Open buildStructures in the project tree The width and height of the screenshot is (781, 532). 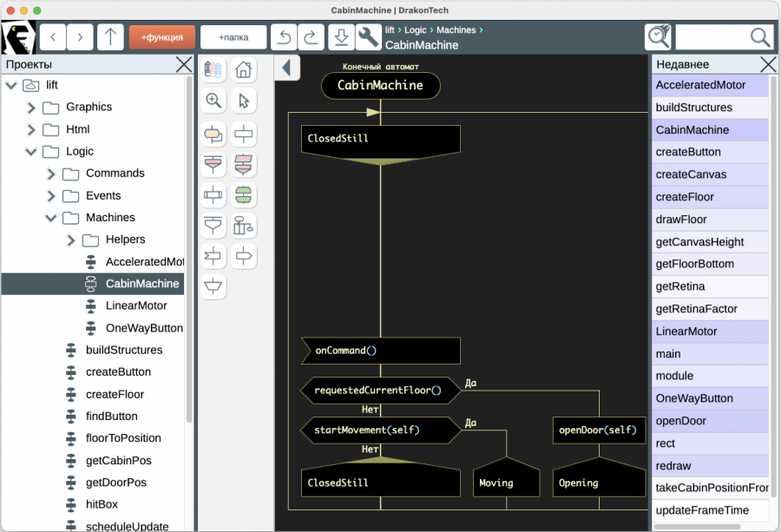(x=124, y=351)
